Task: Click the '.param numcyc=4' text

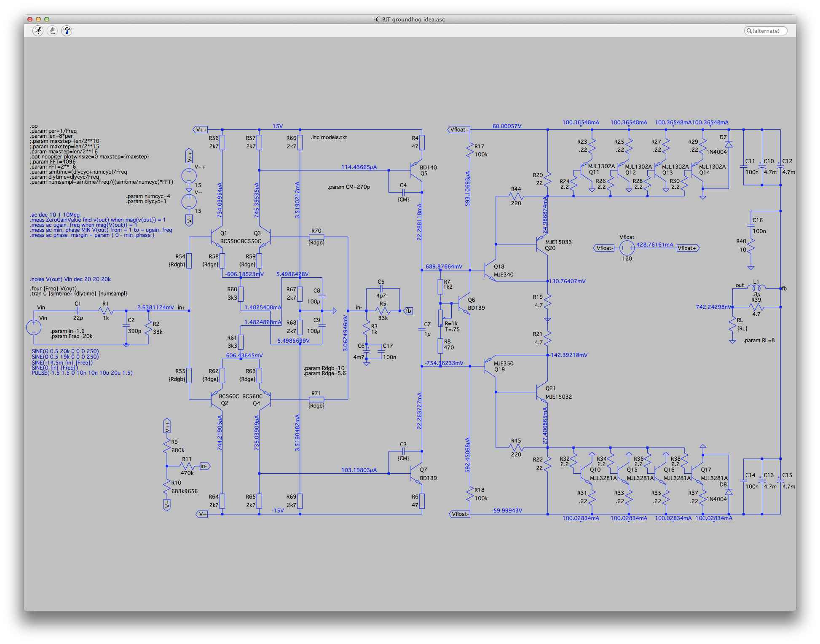Action: tap(148, 196)
